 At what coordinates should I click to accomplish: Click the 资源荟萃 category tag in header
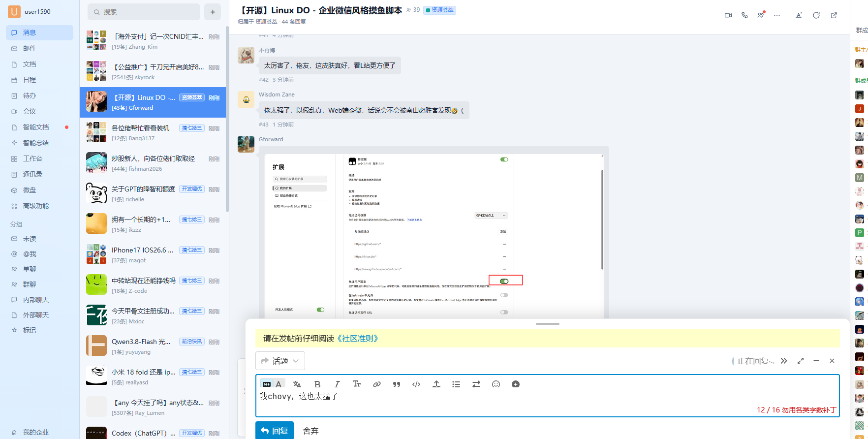pyautogui.click(x=440, y=10)
